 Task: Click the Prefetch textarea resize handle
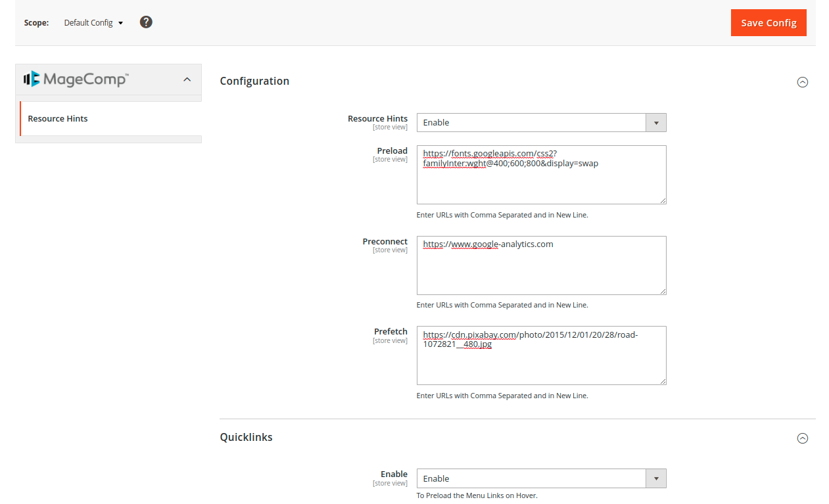coord(662,380)
